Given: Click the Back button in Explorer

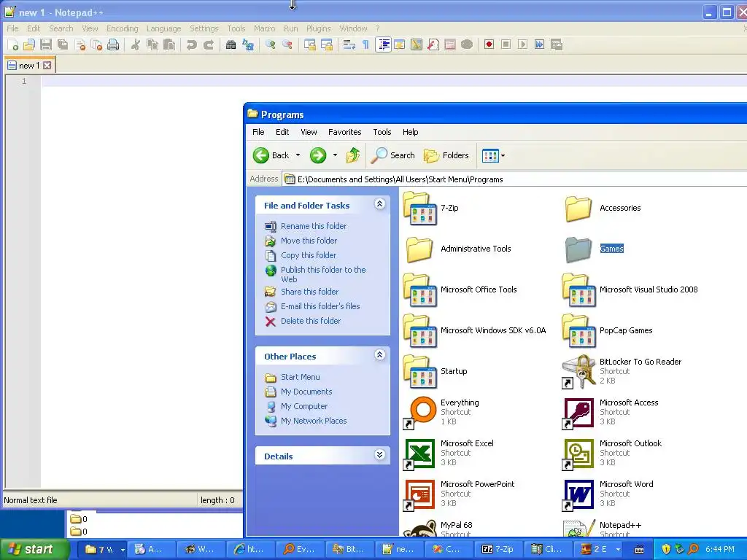Looking at the screenshot, I should tap(271, 155).
